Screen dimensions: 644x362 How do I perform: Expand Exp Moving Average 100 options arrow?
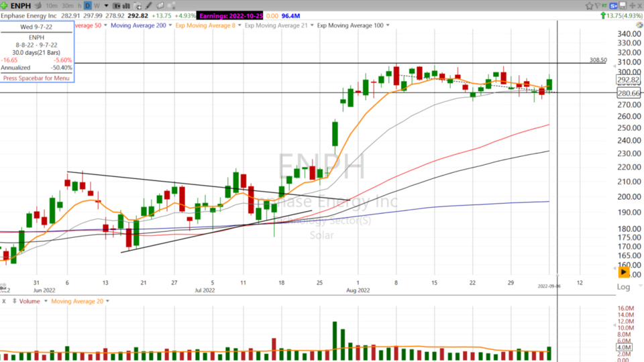coord(388,25)
